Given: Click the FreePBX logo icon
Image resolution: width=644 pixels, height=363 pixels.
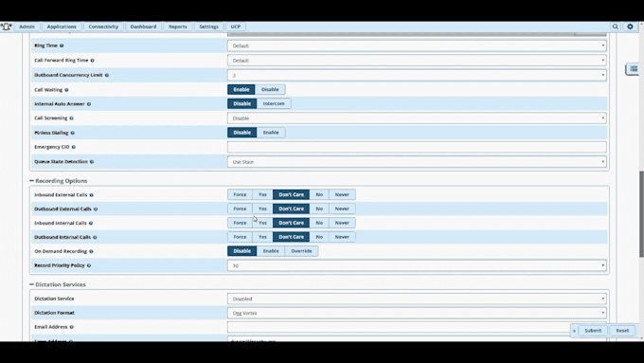Looking at the screenshot, I should [7, 27].
